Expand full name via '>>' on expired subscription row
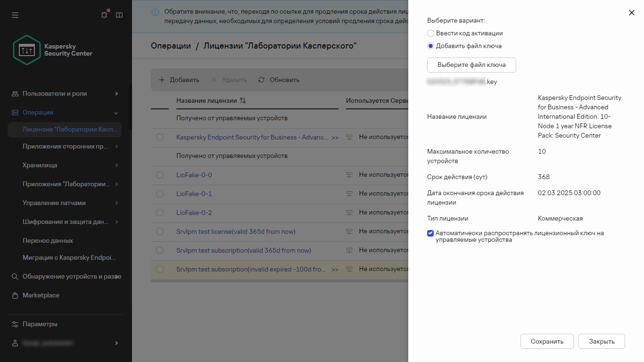This screenshot has height=362, width=644. [x=336, y=269]
